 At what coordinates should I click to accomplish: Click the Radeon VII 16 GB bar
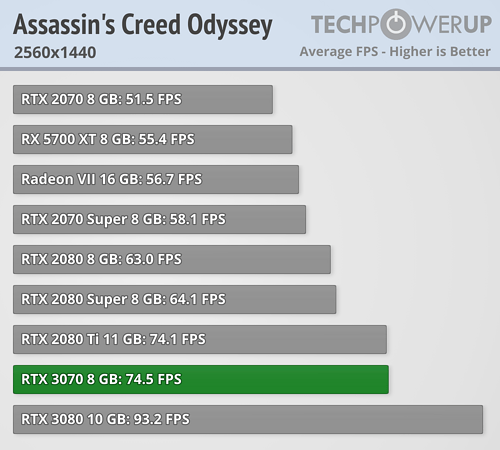coord(156,179)
